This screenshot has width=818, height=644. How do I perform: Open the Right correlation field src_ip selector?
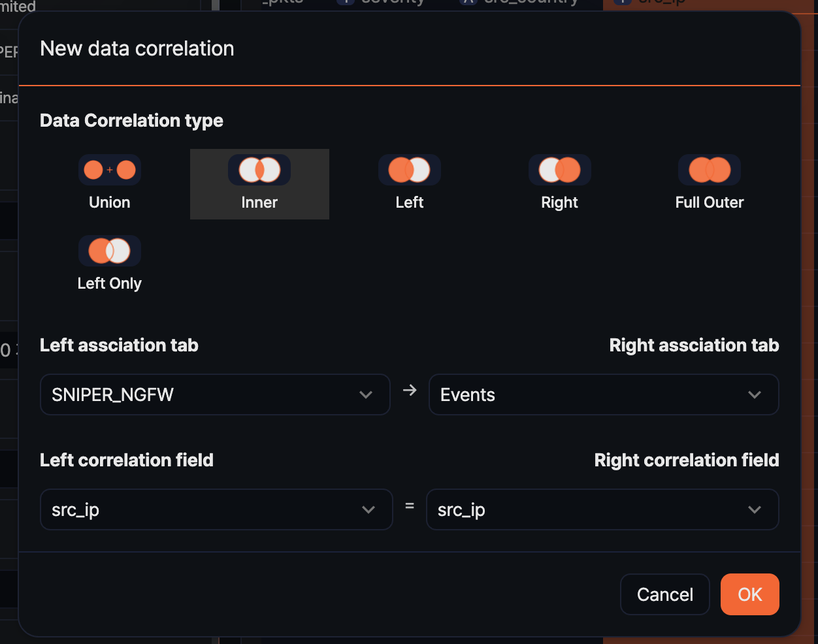tap(603, 509)
